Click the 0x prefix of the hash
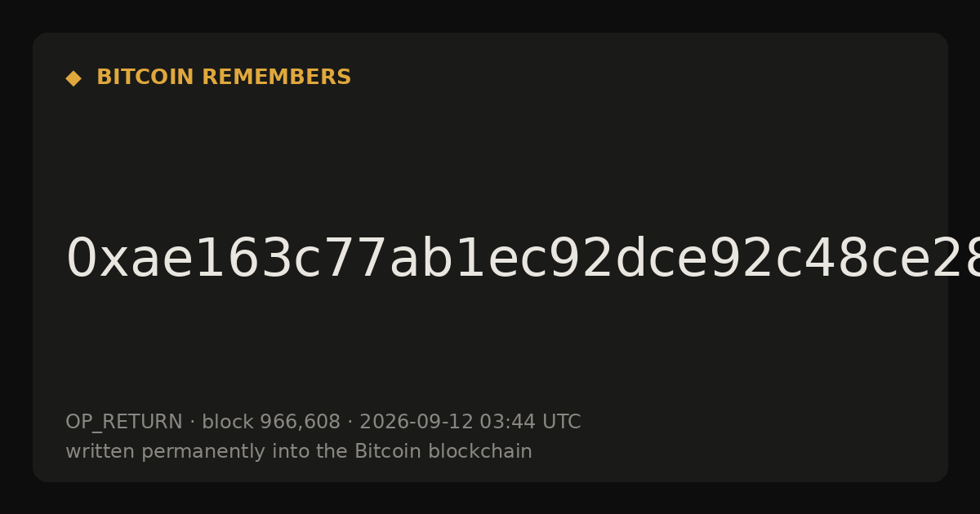Viewport: 980px width, 514px height. tap(97, 259)
